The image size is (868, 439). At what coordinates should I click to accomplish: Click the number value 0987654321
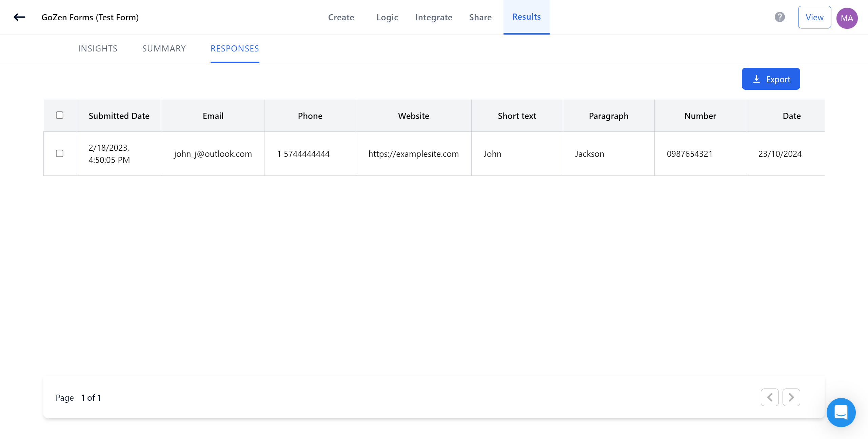690,154
